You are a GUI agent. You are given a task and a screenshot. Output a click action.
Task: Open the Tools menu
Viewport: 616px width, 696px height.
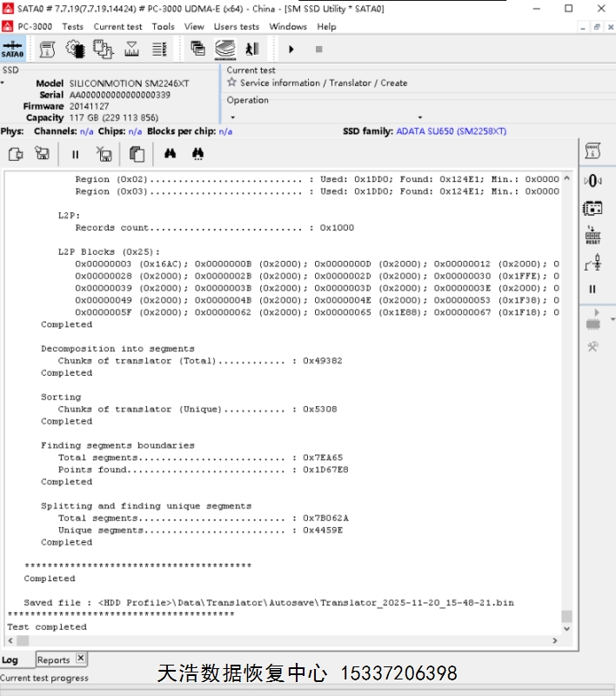163,26
